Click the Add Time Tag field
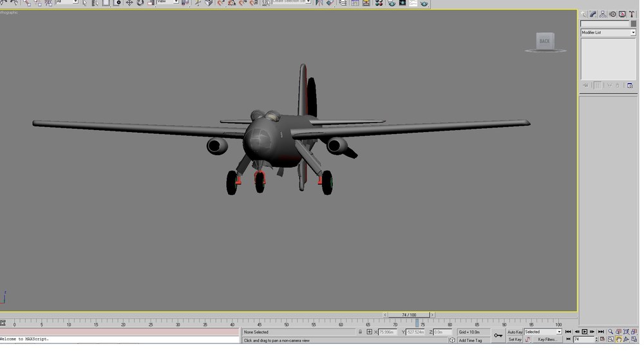Screen dimensions: 644x362 471,340
